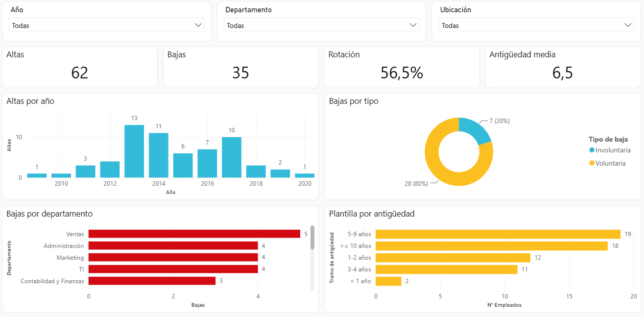The image size is (644, 317).
Task: Click the 2017 bar labeled 10
Action: [232, 157]
